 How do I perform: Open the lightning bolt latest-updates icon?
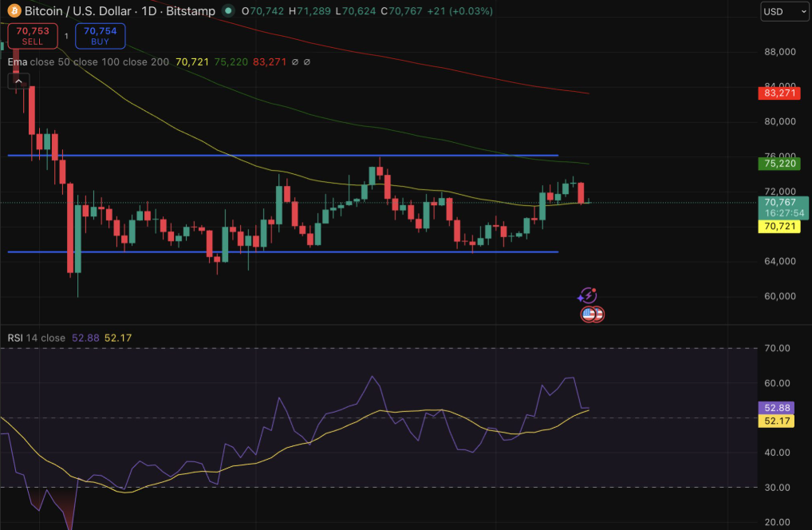pyautogui.click(x=588, y=296)
